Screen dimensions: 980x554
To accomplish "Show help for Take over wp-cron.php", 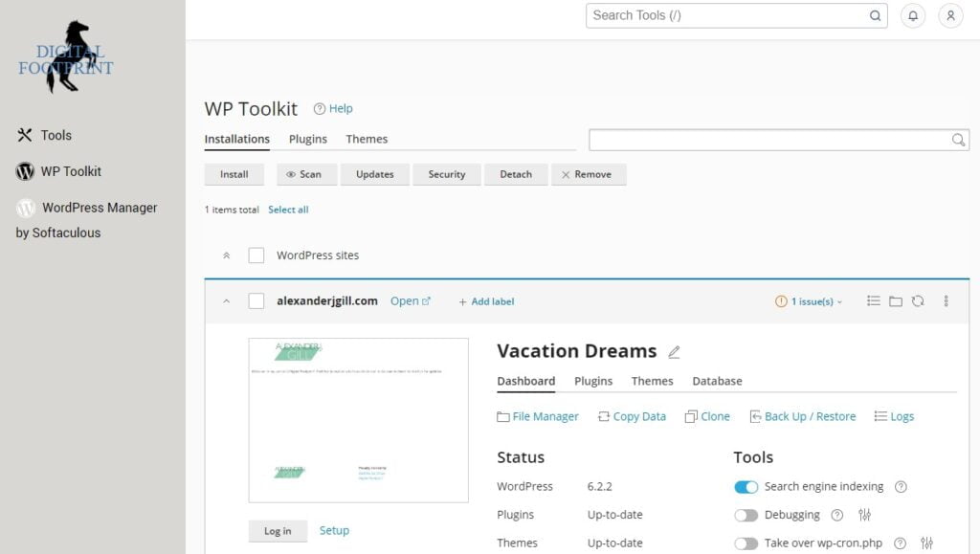I will (900, 543).
